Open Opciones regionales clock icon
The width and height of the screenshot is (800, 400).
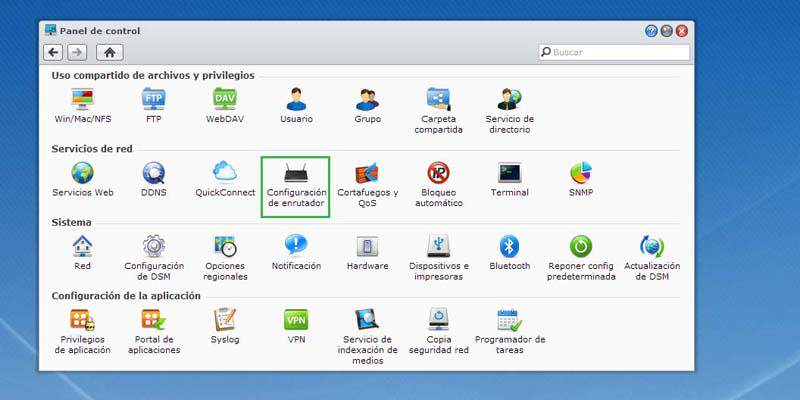(x=225, y=246)
